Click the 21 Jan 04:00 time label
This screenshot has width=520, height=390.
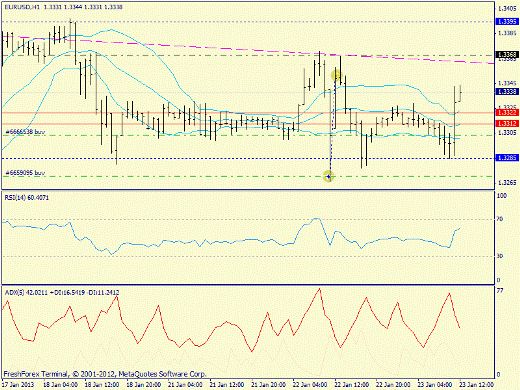pos(185,385)
